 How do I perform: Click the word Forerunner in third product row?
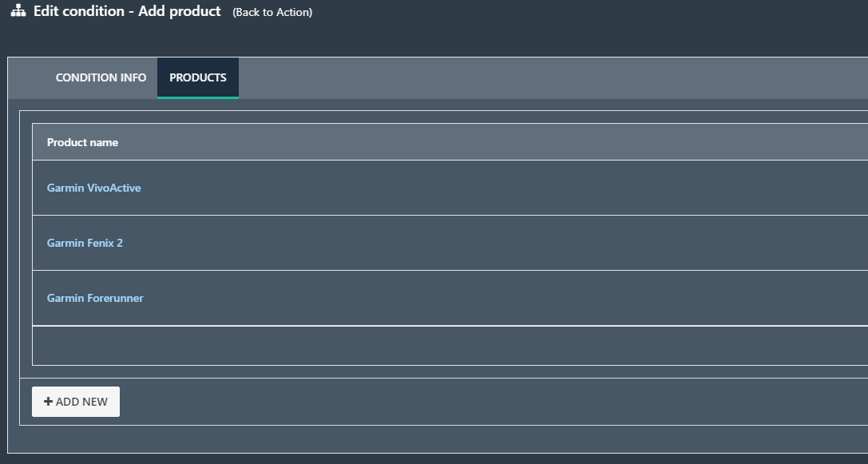point(115,298)
